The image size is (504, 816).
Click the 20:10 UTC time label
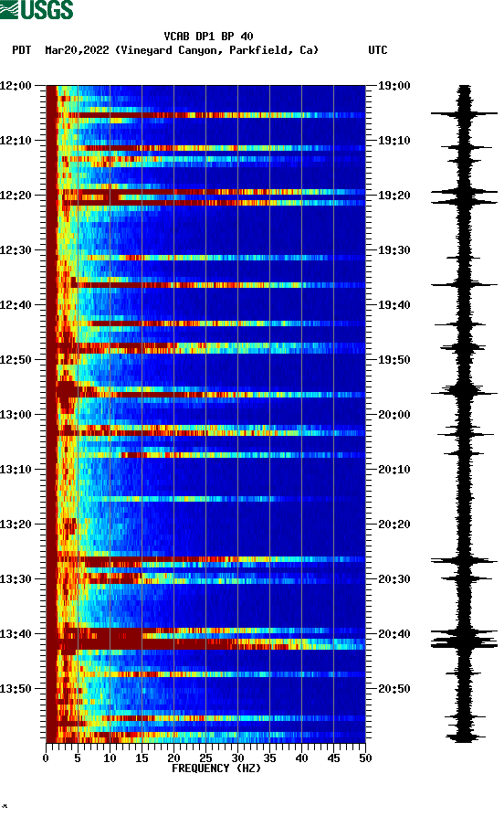pos(394,470)
